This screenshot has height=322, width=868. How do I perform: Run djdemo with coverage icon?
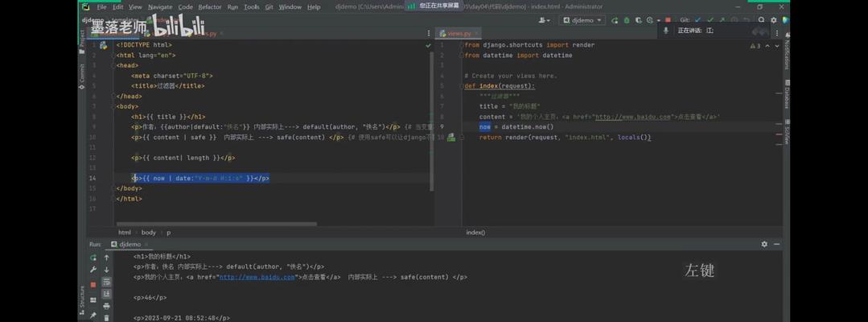(638, 20)
